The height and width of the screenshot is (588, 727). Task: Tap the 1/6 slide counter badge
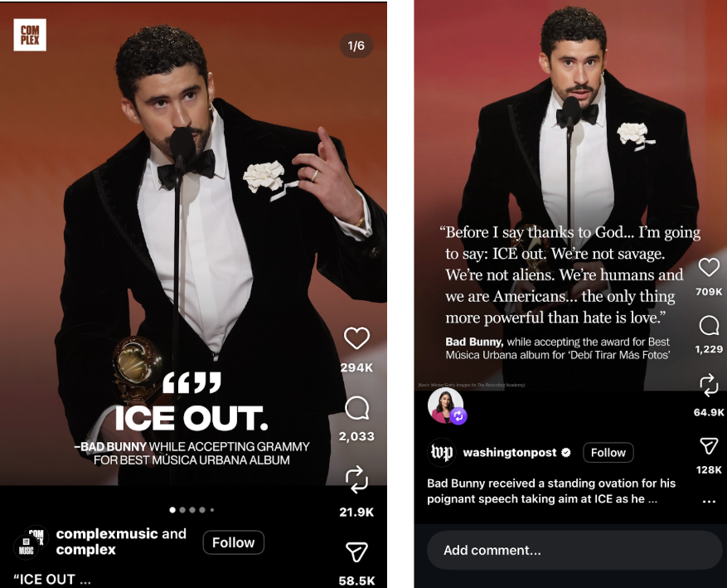point(356,46)
